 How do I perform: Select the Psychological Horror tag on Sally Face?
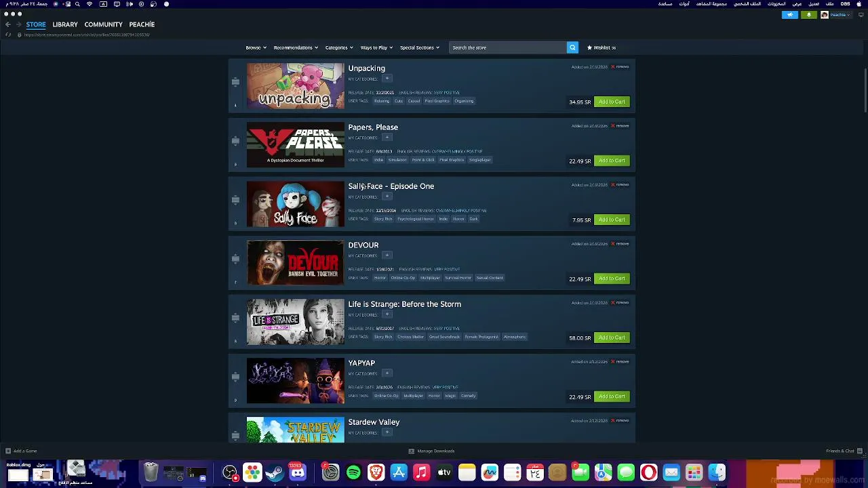[416, 219]
